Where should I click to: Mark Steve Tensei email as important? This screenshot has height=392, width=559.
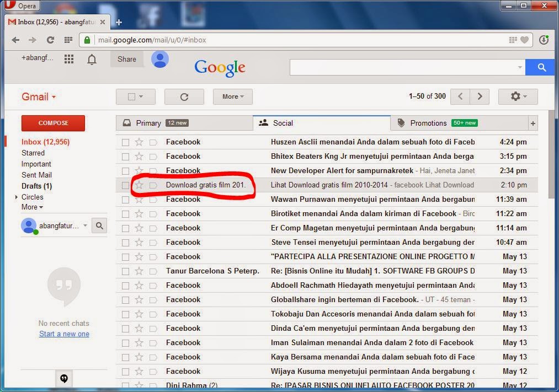pyautogui.click(x=153, y=243)
